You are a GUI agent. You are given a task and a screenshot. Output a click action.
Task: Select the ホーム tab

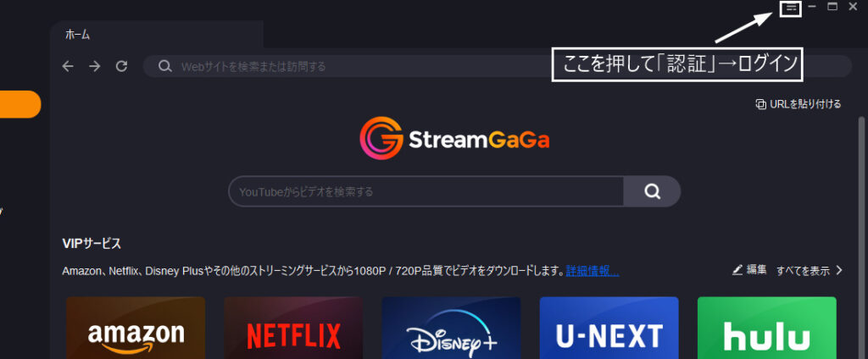157,35
